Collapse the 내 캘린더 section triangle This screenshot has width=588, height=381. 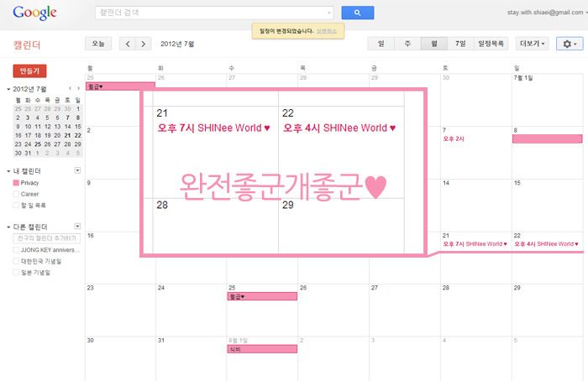8,171
